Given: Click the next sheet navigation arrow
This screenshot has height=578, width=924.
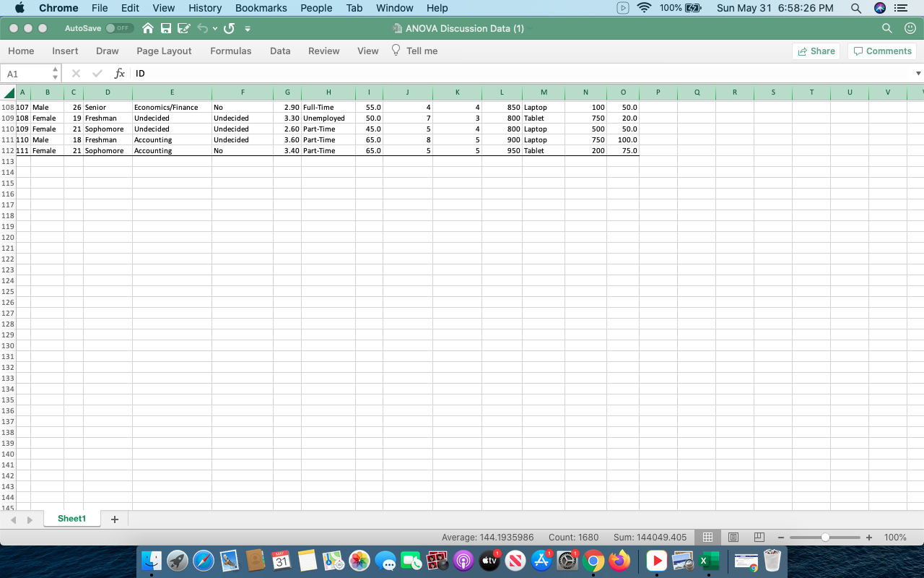Looking at the screenshot, I should tap(30, 519).
